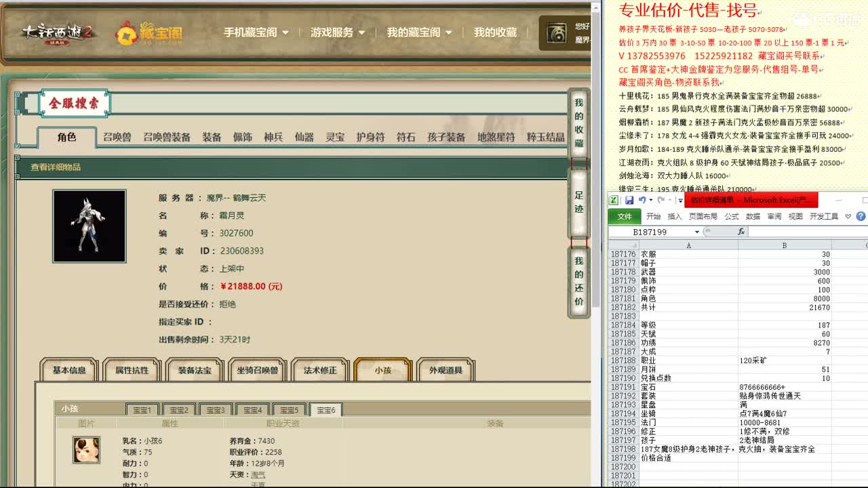Viewport: 868px width, 488px height.
Task: Open the 神兵 category tab
Action: [273, 137]
